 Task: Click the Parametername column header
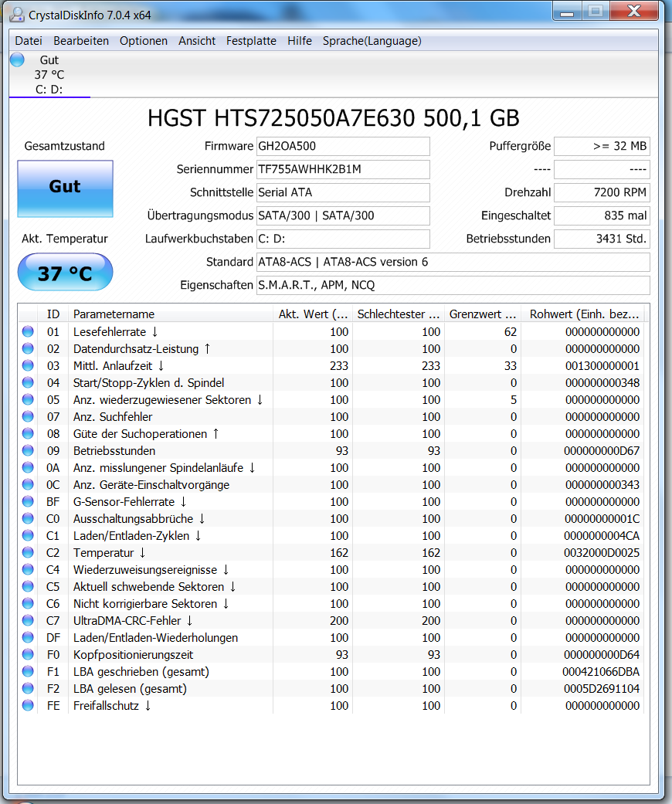[170, 314]
